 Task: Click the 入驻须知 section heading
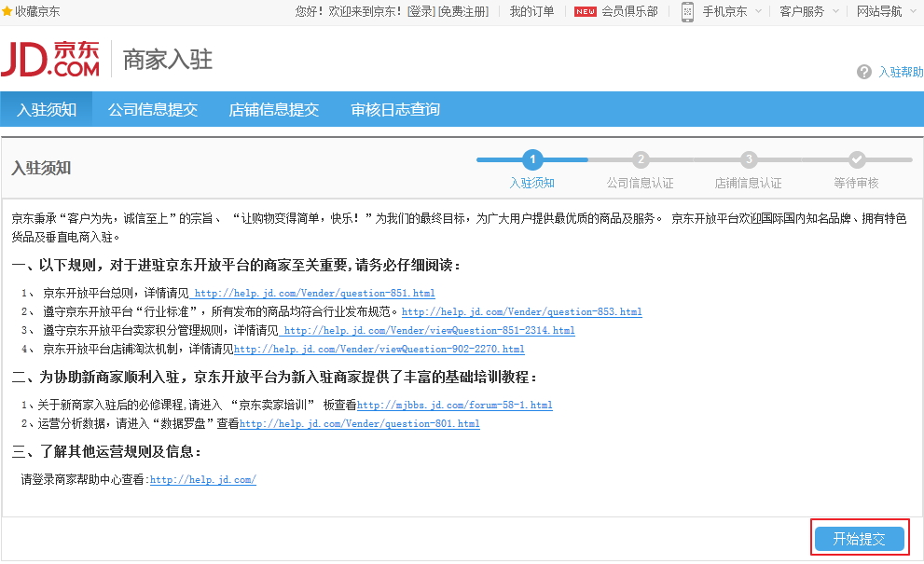coord(41,168)
